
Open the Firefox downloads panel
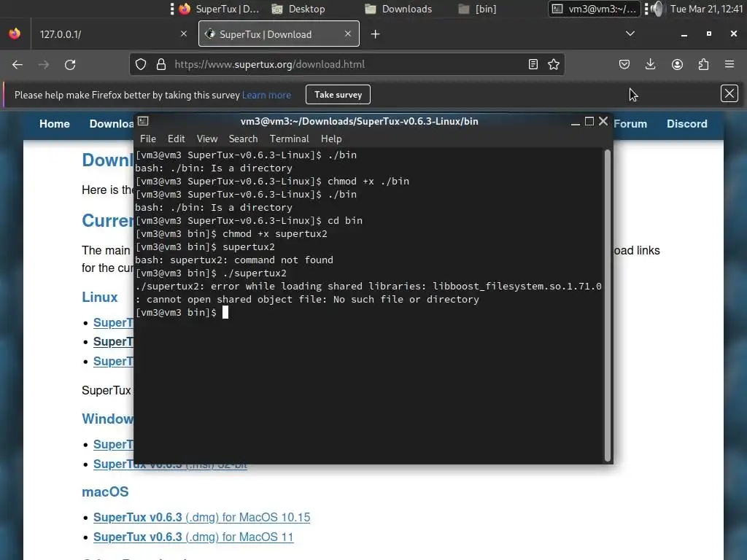(650, 64)
